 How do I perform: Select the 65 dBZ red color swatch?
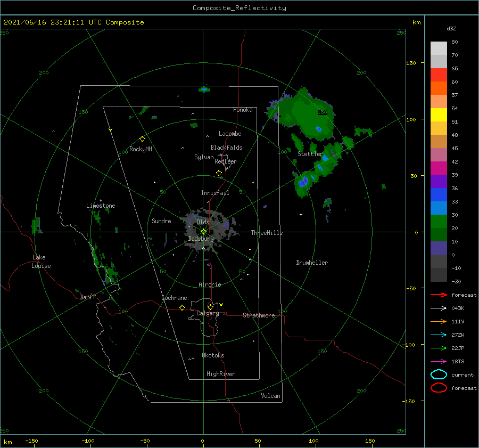(439, 75)
